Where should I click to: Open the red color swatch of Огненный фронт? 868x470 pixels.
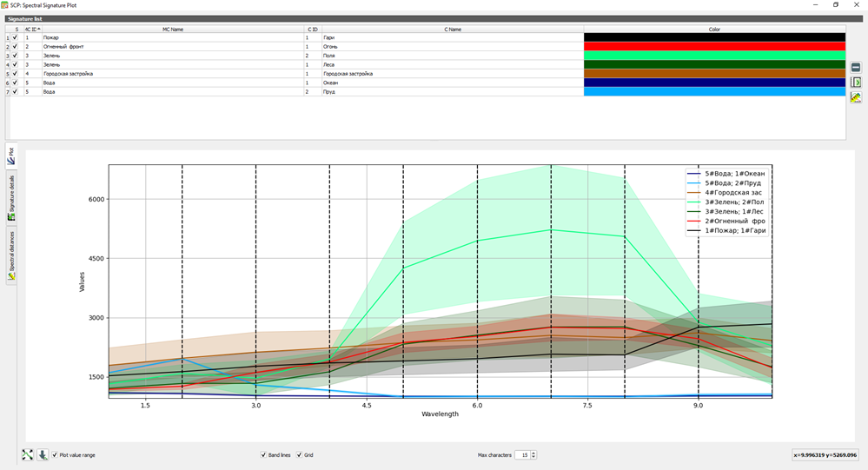coord(715,47)
